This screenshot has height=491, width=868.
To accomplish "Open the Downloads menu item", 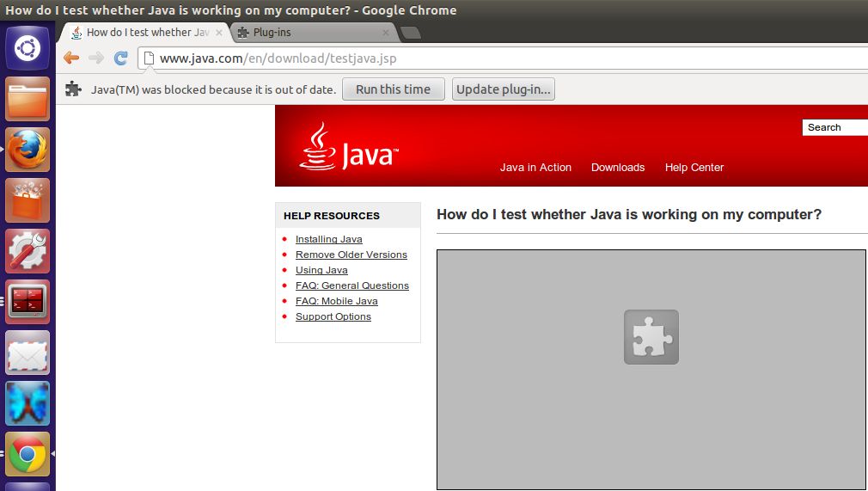I will pyautogui.click(x=618, y=168).
